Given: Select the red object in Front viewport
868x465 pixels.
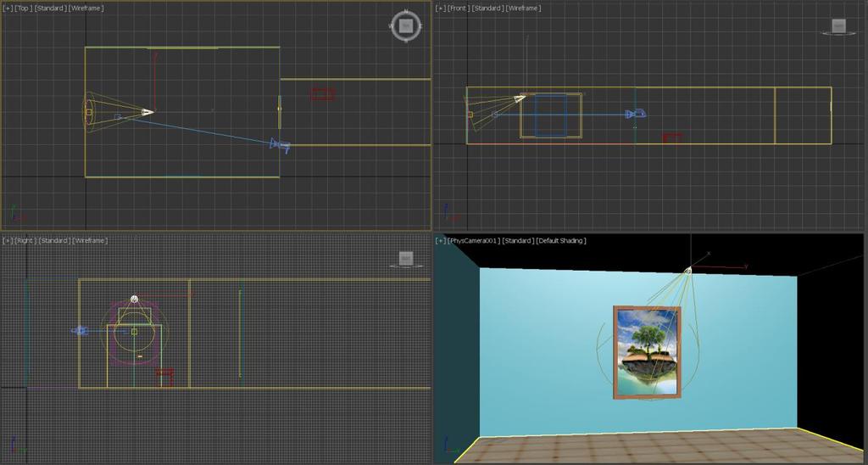Looking at the screenshot, I should (x=672, y=137).
